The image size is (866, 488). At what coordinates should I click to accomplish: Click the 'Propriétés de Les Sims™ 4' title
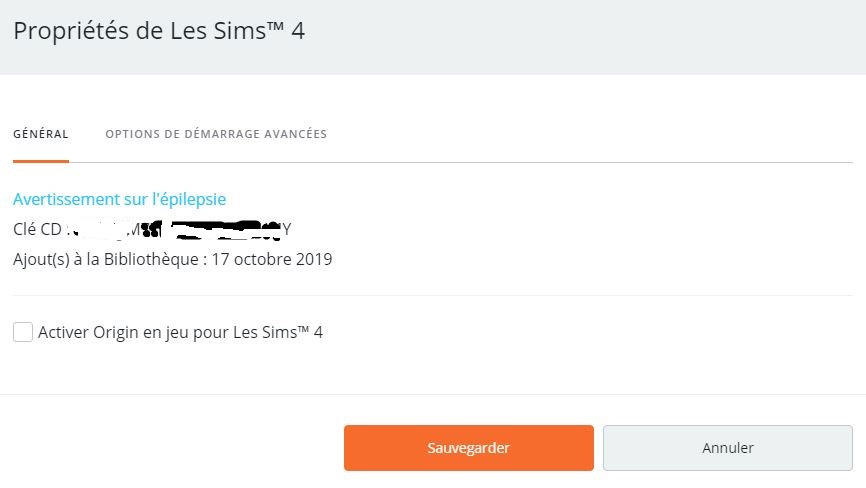(158, 31)
